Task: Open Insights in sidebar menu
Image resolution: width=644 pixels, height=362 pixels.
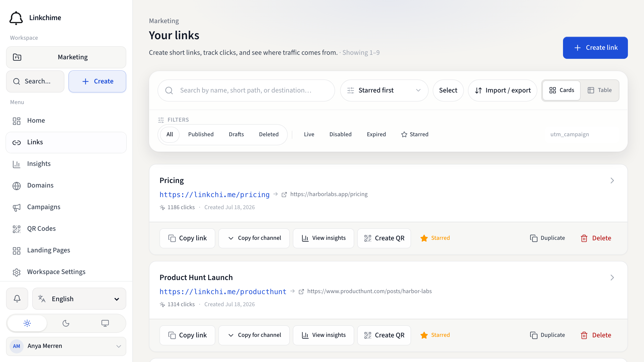Action: pyautogui.click(x=66, y=164)
